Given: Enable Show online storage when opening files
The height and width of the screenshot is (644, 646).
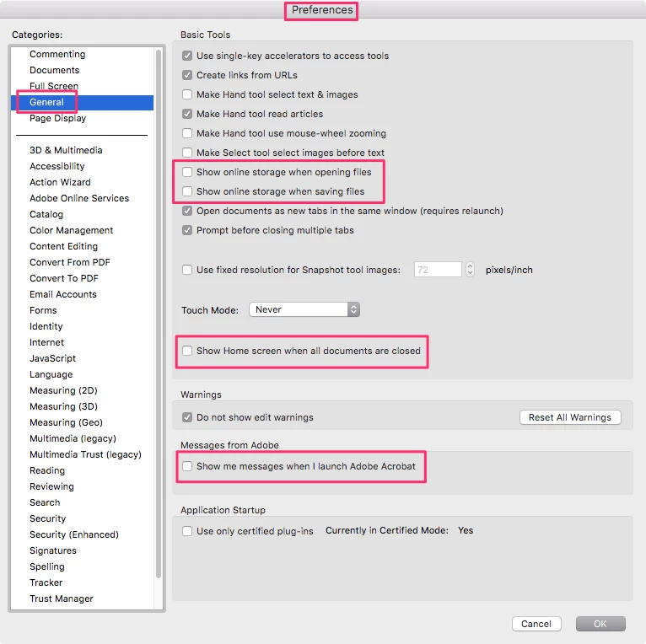Looking at the screenshot, I should point(187,172).
